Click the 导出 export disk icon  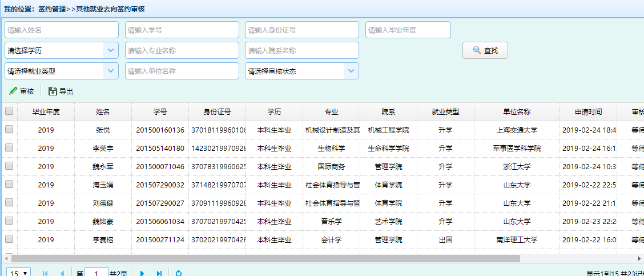tap(53, 91)
